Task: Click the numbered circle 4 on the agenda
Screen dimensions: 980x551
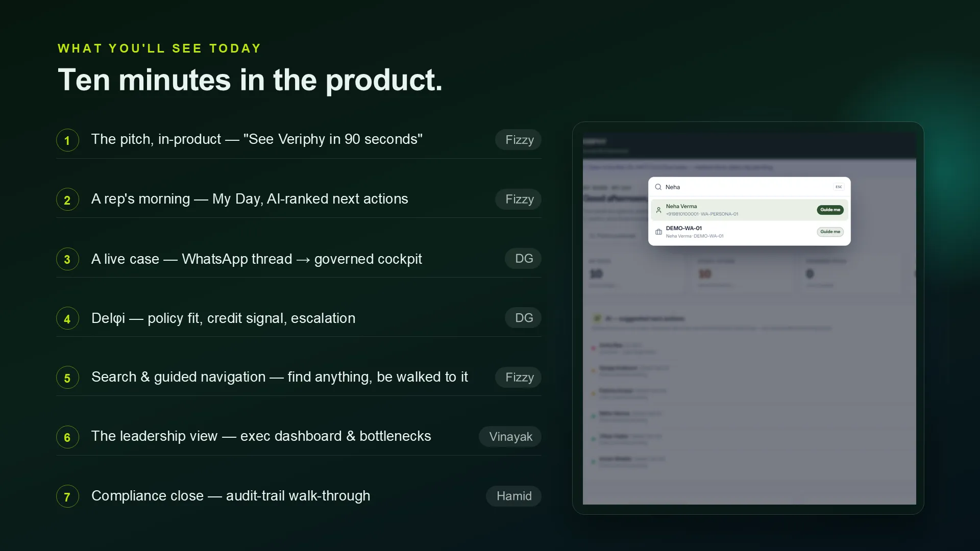Action: [67, 319]
